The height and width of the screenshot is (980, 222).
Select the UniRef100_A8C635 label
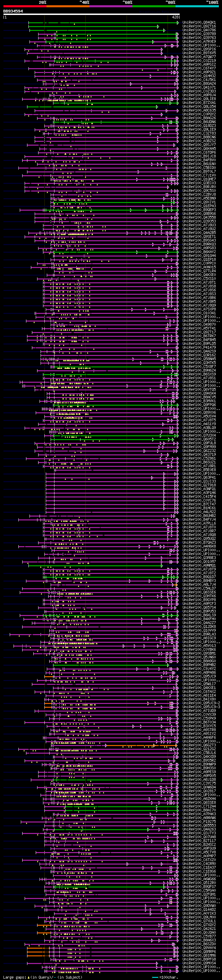[x=199, y=110]
